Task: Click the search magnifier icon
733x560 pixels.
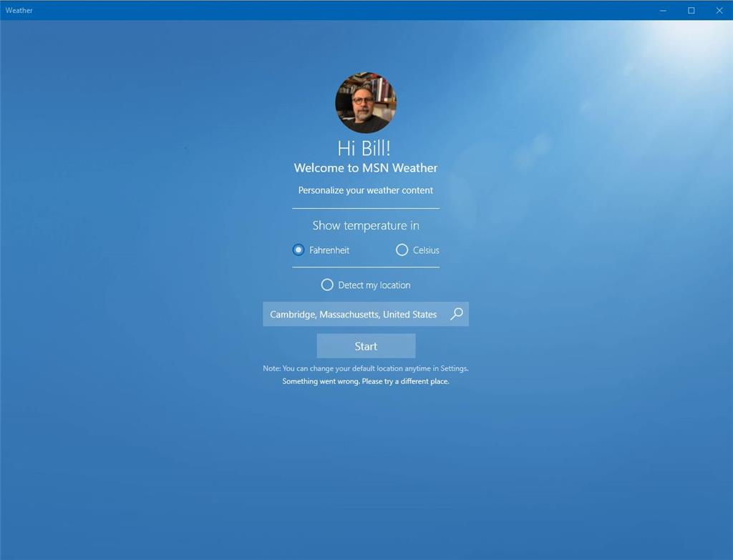Action: (457, 314)
